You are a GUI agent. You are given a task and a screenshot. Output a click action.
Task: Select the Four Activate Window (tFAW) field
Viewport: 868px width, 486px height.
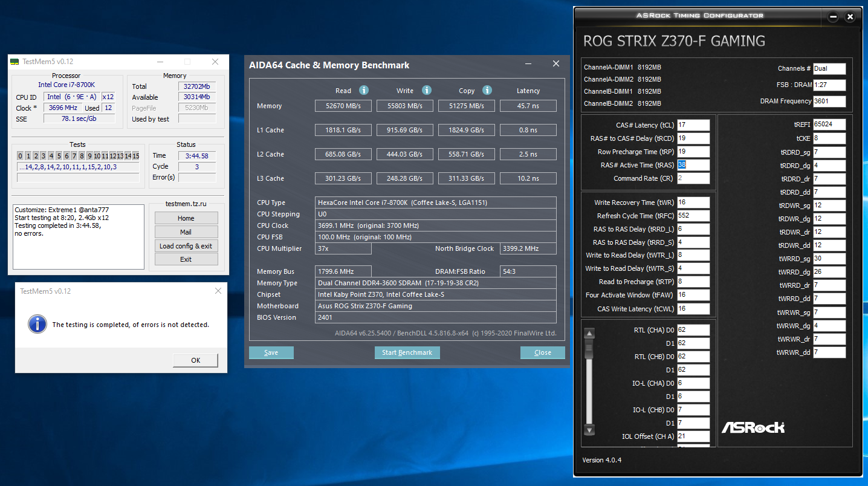[x=693, y=295]
